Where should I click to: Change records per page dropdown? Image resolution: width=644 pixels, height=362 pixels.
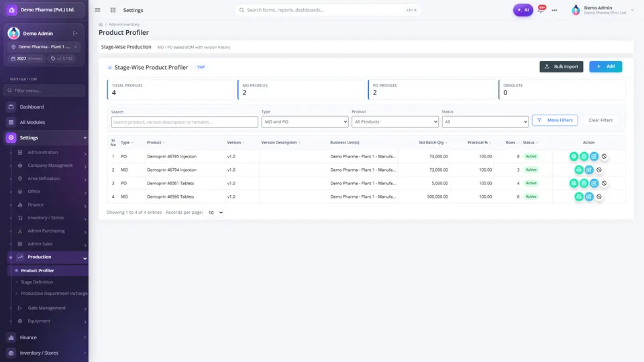[215, 213]
